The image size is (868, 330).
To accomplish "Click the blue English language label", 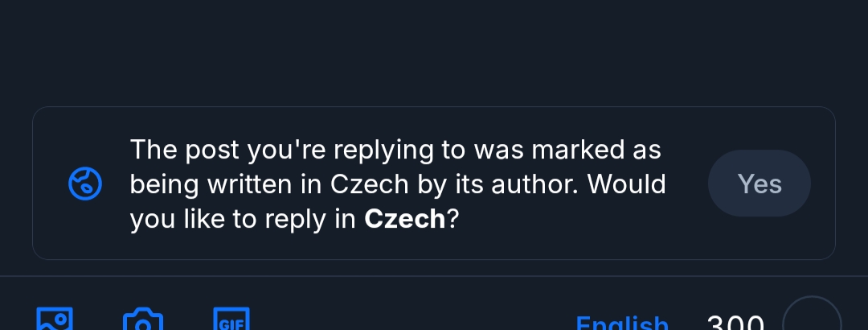I will point(623,324).
